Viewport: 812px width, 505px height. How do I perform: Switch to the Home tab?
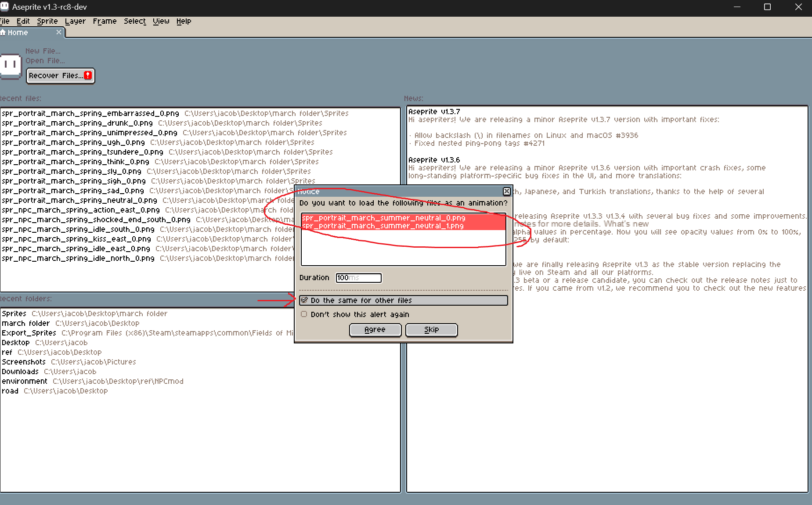[x=32, y=32]
